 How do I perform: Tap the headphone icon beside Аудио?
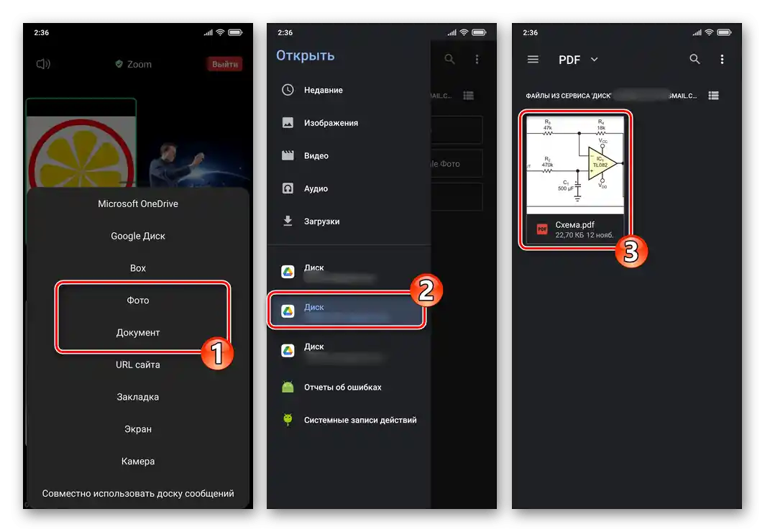pyautogui.click(x=288, y=188)
